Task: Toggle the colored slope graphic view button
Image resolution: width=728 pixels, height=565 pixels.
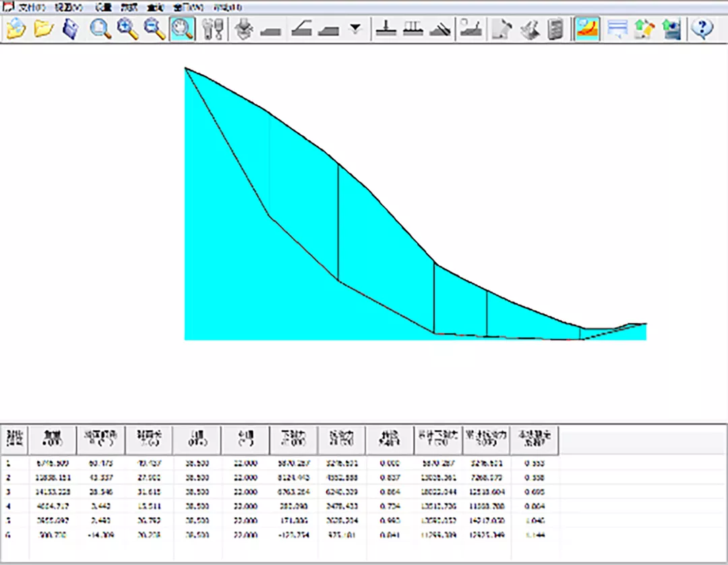Action: click(587, 29)
